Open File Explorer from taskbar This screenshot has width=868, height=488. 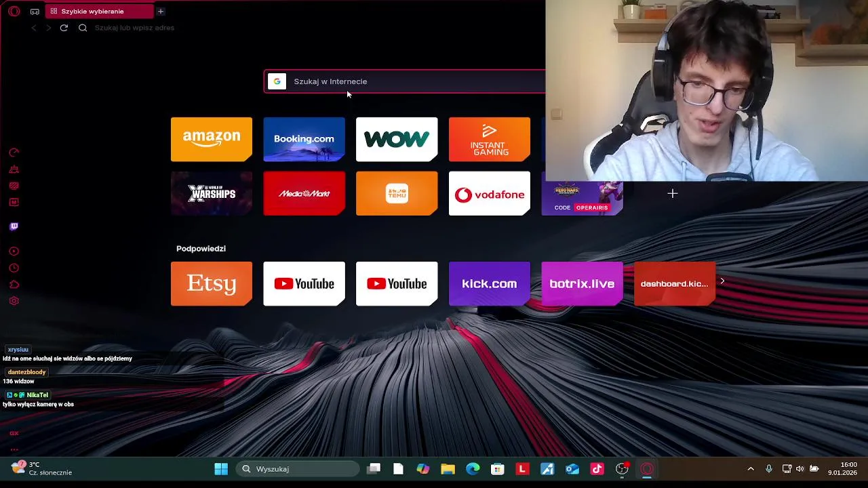pyautogui.click(x=448, y=469)
